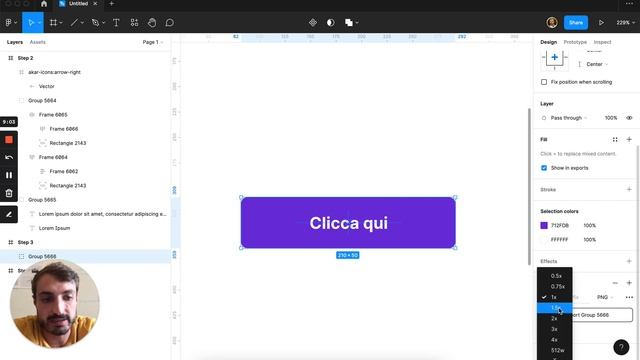
Task: Click the purple 712FDB color swatch
Action: [x=544, y=225]
